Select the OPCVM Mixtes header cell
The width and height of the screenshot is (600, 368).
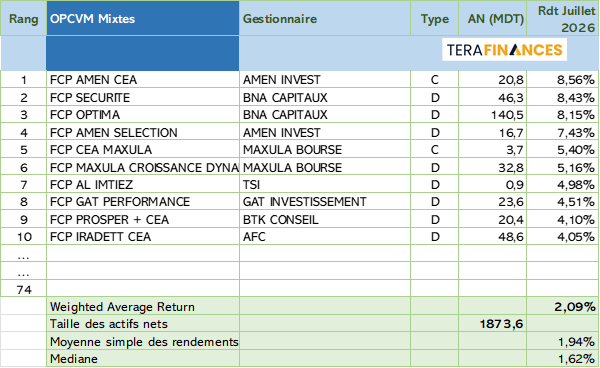(143, 19)
